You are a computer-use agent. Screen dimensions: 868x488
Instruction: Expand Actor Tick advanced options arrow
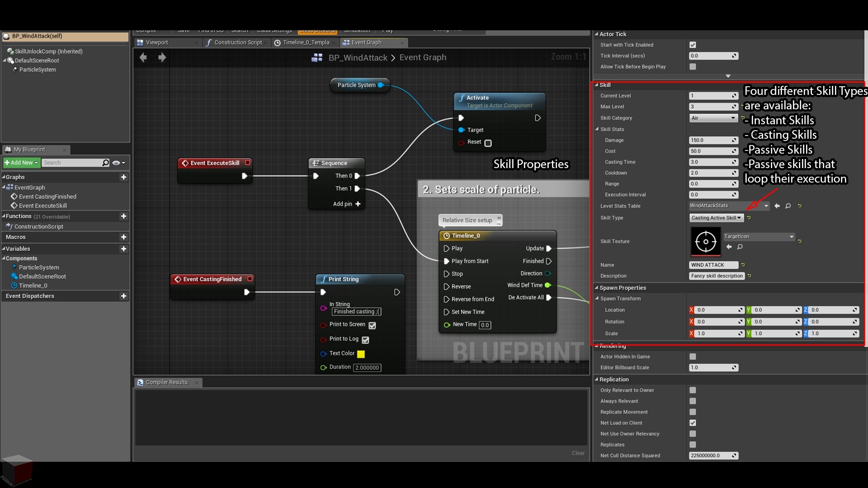(728, 76)
